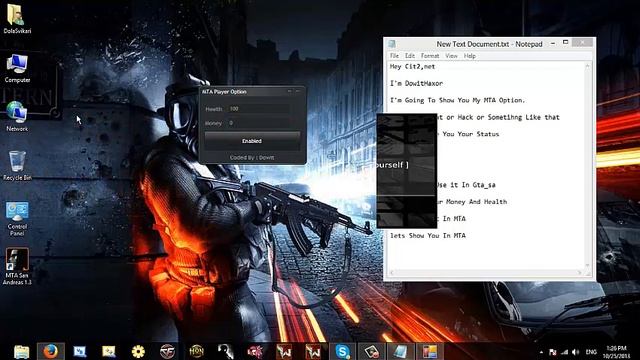Launch the HoN game taskbar icon

(196, 351)
